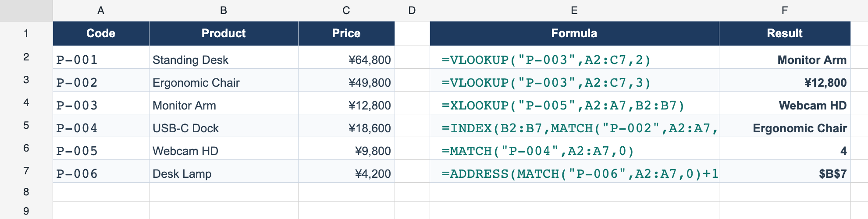Select row 9 header
This screenshot has height=219, width=868.
[26, 211]
